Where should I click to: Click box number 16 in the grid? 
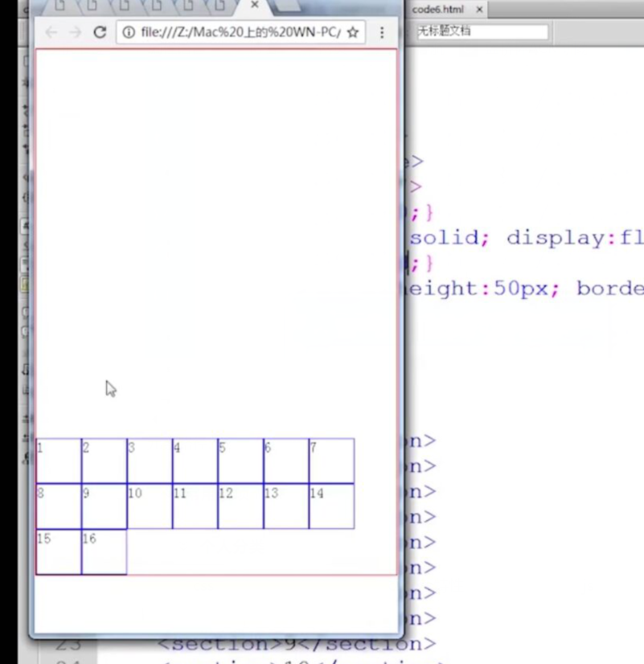point(105,551)
